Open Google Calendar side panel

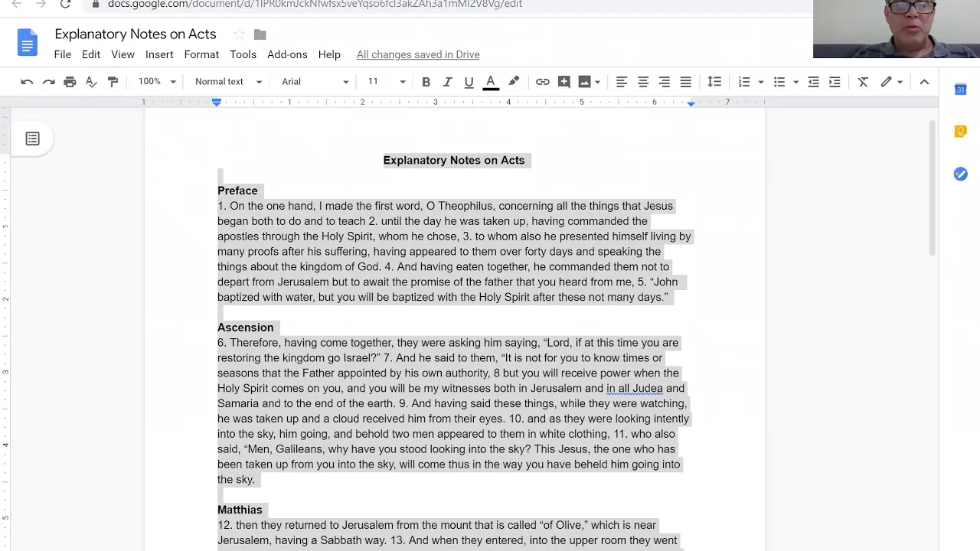tap(960, 90)
